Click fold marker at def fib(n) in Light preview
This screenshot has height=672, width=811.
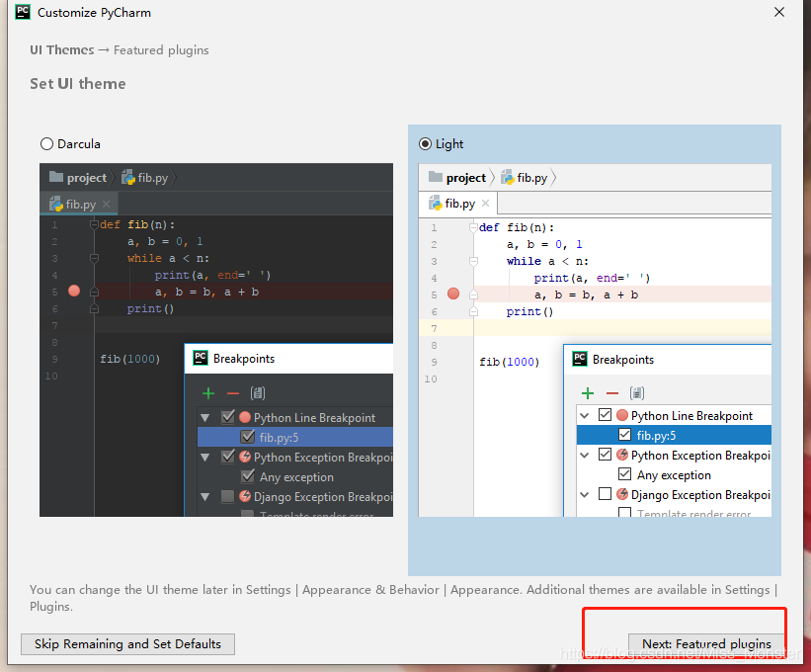(x=473, y=227)
